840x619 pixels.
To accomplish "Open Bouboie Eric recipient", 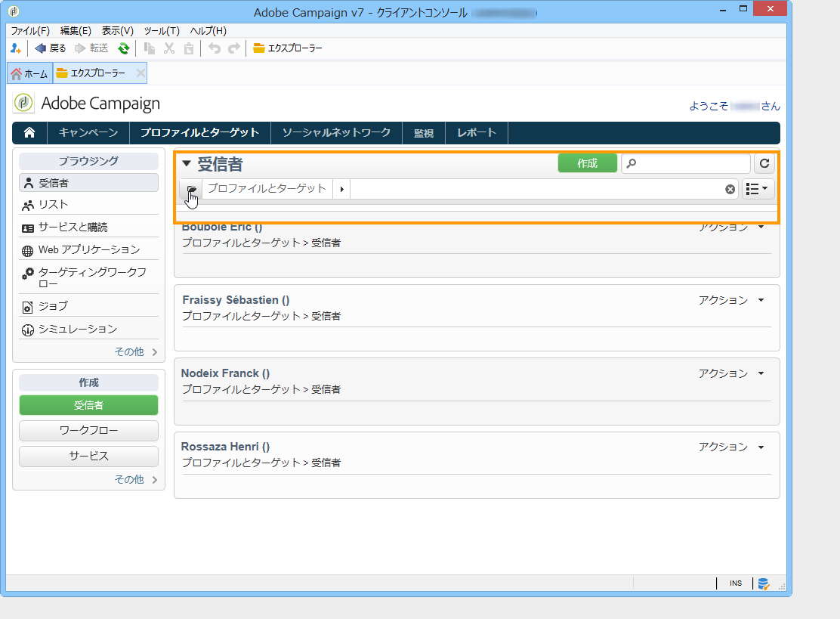I will 222,227.
